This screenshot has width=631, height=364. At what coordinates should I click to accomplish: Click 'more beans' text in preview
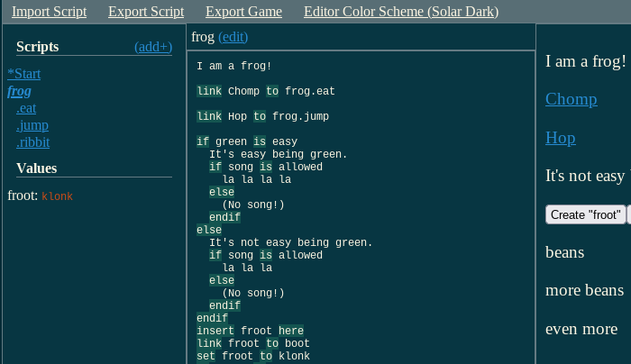click(584, 290)
